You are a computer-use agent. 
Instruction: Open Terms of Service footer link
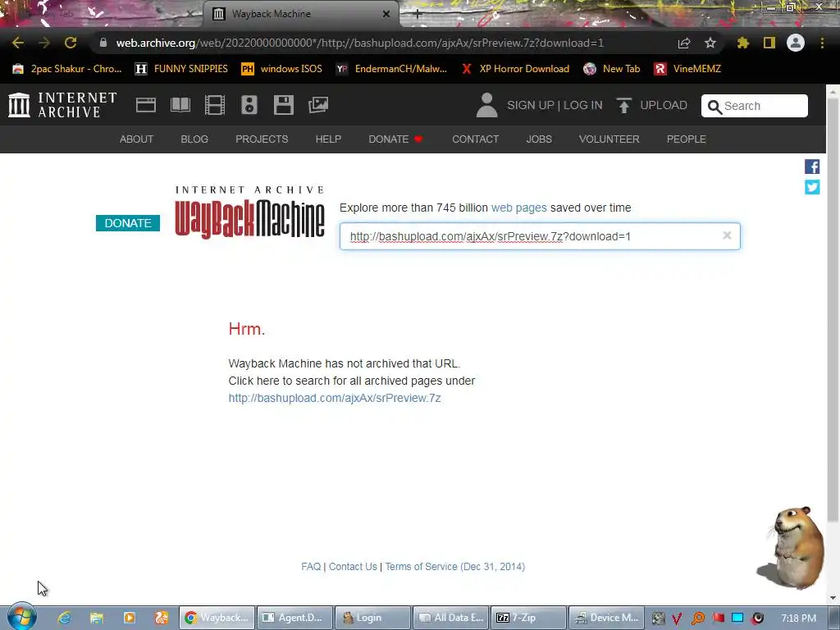(455, 567)
